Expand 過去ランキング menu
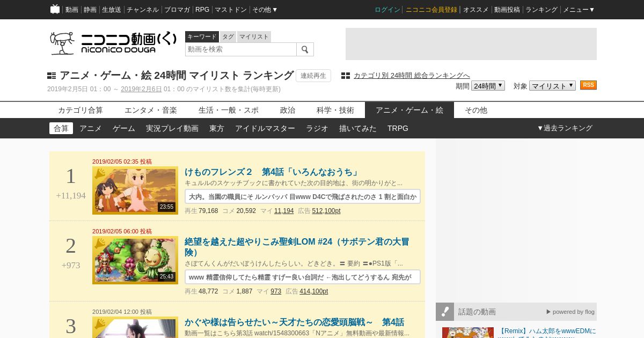The image size is (644, 338). pos(565,128)
